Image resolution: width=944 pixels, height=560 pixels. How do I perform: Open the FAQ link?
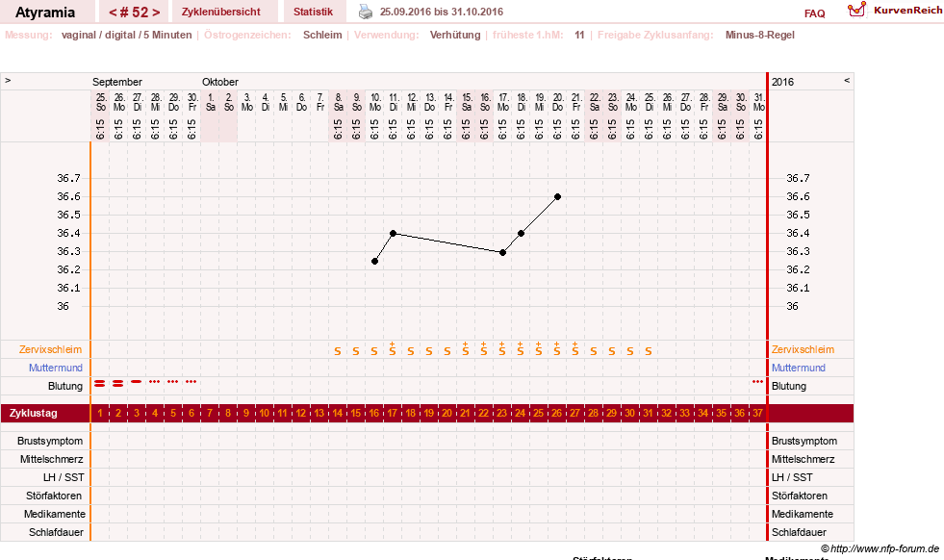pyautogui.click(x=814, y=13)
